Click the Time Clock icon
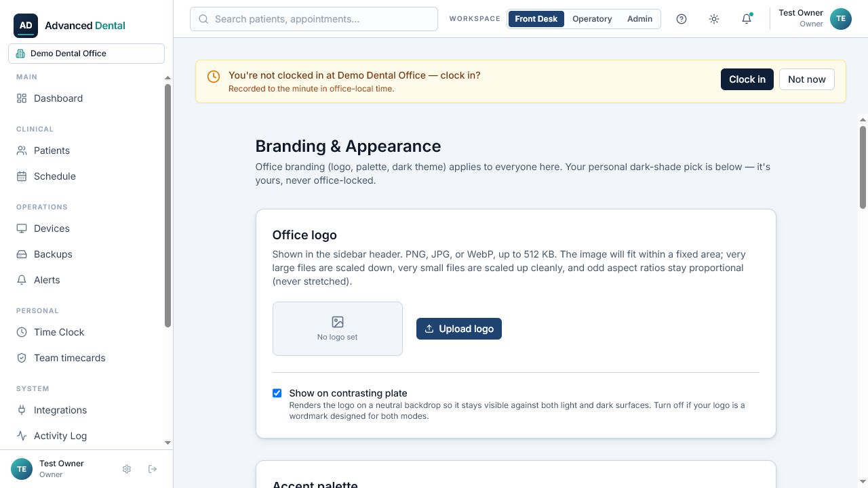Screen dimensions: 868x488 pos(22,332)
